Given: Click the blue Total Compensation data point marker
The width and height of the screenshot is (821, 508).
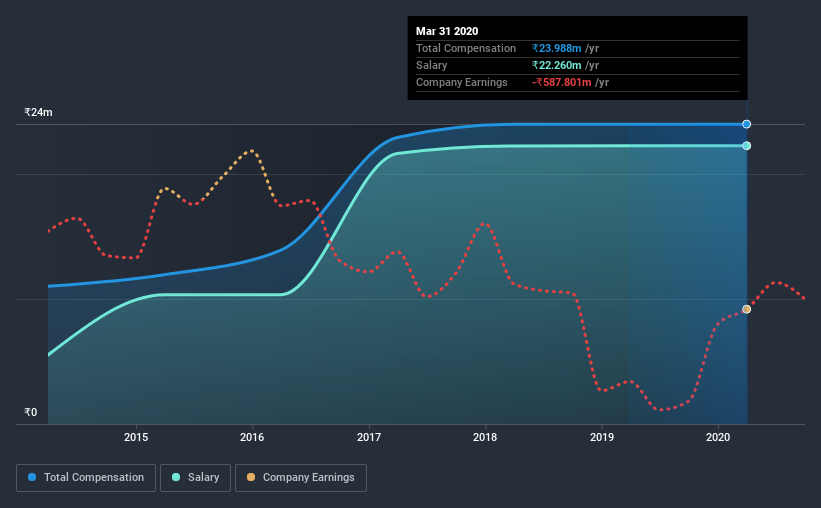Looking at the screenshot, I should pos(747,124).
